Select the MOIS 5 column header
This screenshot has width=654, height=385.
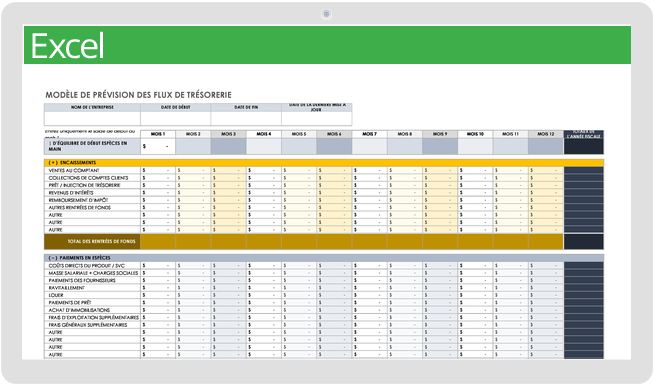point(299,134)
